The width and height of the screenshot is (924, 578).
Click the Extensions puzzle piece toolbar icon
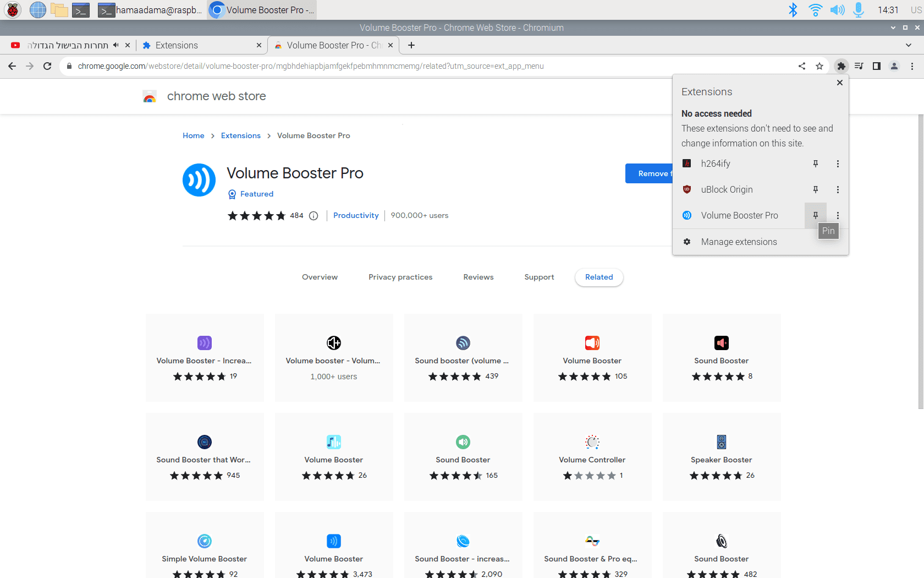pyautogui.click(x=841, y=66)
